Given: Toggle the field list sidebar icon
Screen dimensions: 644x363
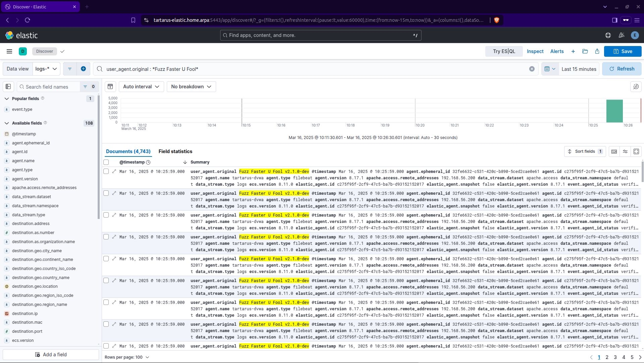Looking at the screenshot, I should point(8,87).
